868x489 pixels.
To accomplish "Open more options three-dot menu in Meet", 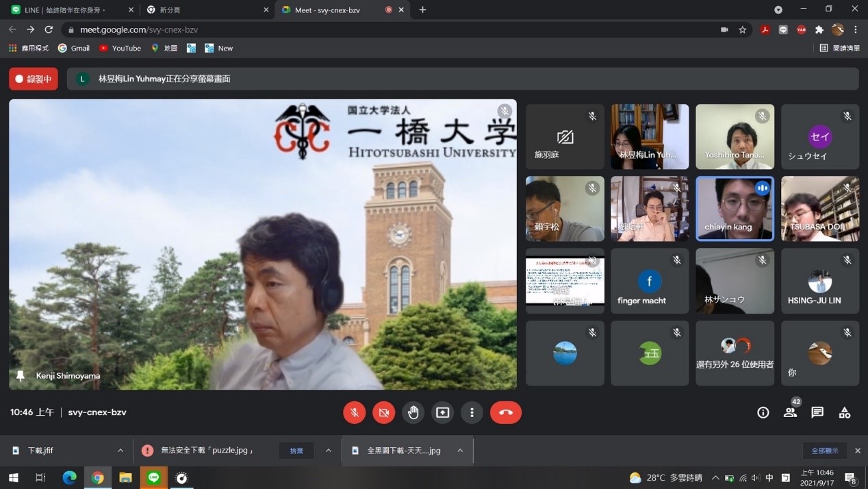I will (472, 412).
